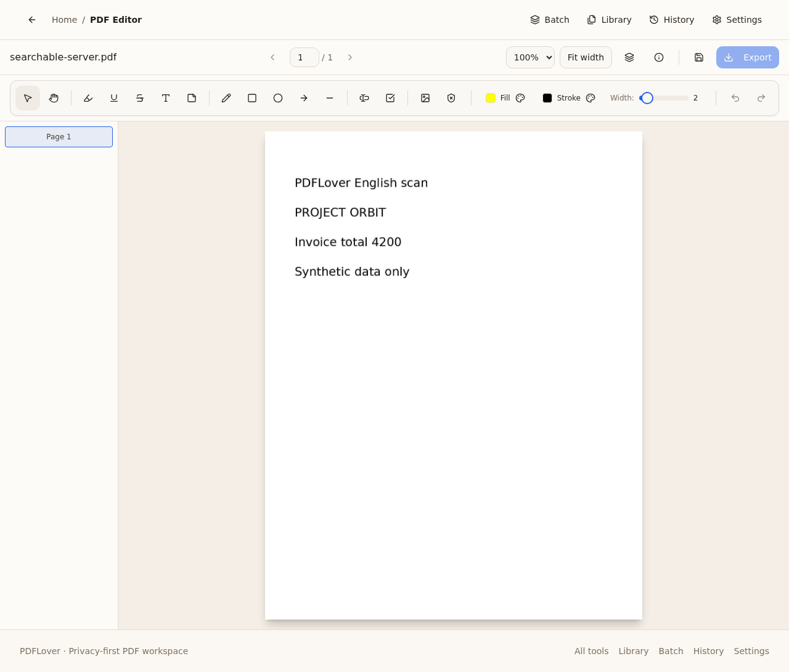Click the All tools footer link
Screen dimensions: 789x672
(x=591, y=651)
